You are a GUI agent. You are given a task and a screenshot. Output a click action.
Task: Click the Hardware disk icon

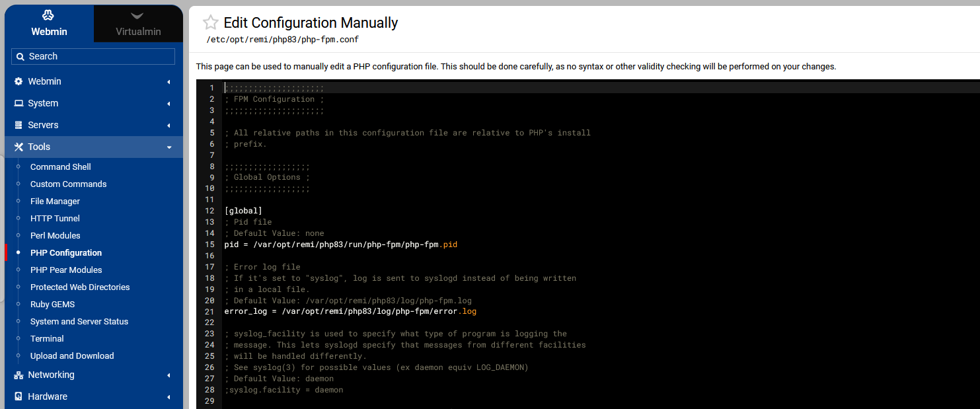point(19,396)
